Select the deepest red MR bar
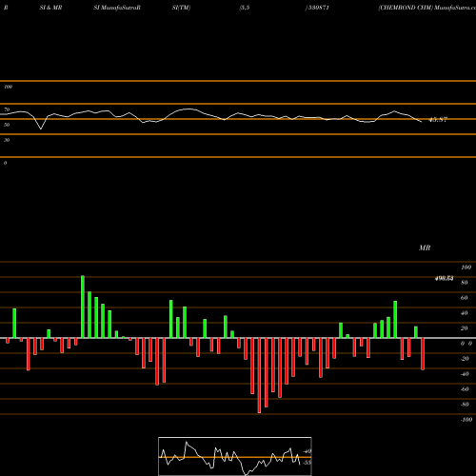This screenshot has width=476, height=476. tap(259, 375)
